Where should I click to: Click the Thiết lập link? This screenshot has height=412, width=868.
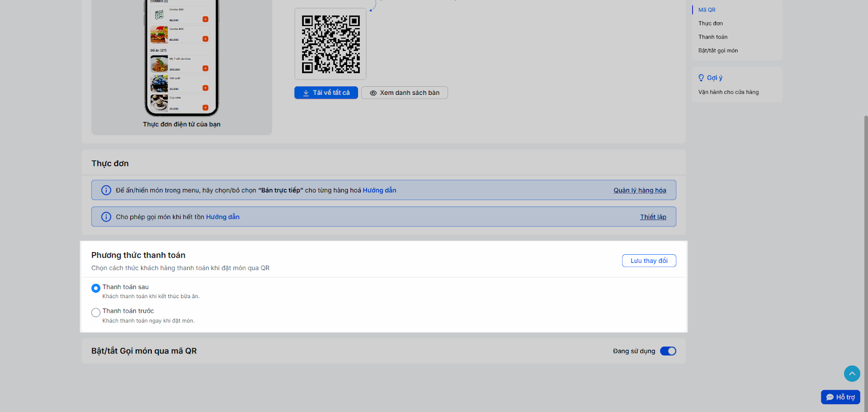(653, 217)
